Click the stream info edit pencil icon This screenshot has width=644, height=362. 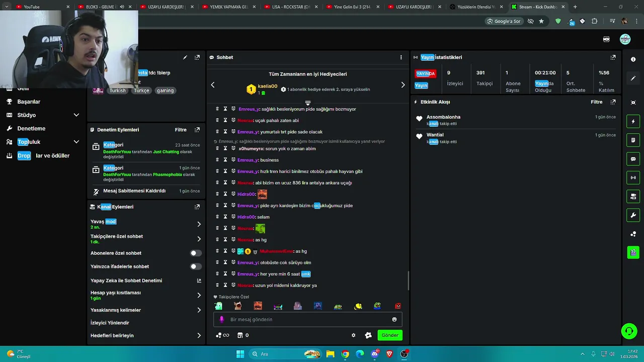pyautogui.click(x=185, y=57)
